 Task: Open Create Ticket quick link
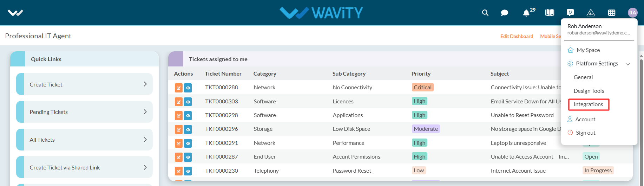(x=84, y=84)
